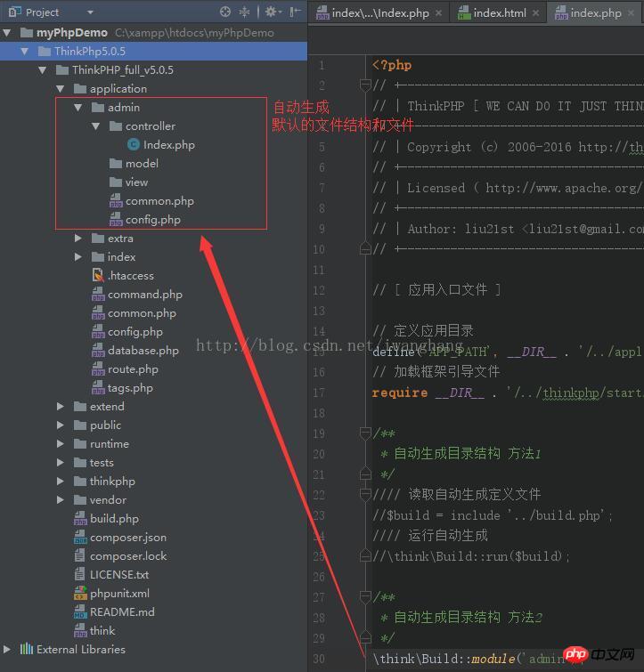Expand the extend folder
This screenshot has width=644, height=672.
pyautogui.click(x=60, y=406)
